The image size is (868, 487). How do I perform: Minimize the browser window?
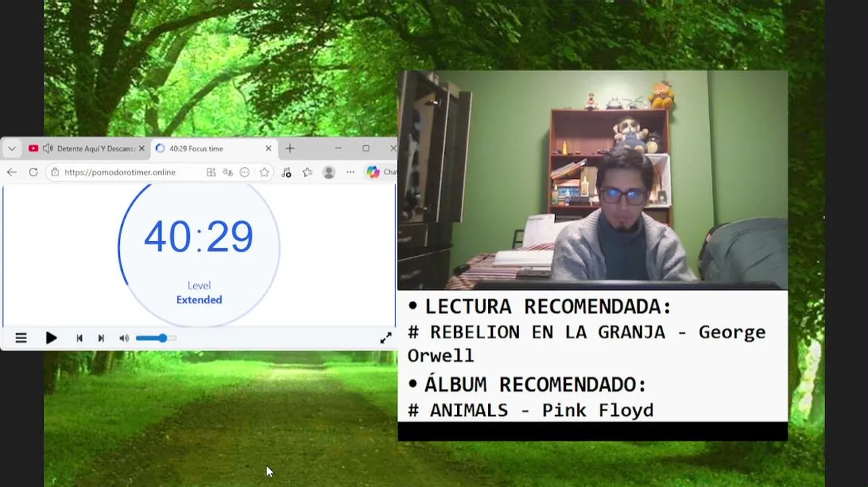[x=338, y=149]
